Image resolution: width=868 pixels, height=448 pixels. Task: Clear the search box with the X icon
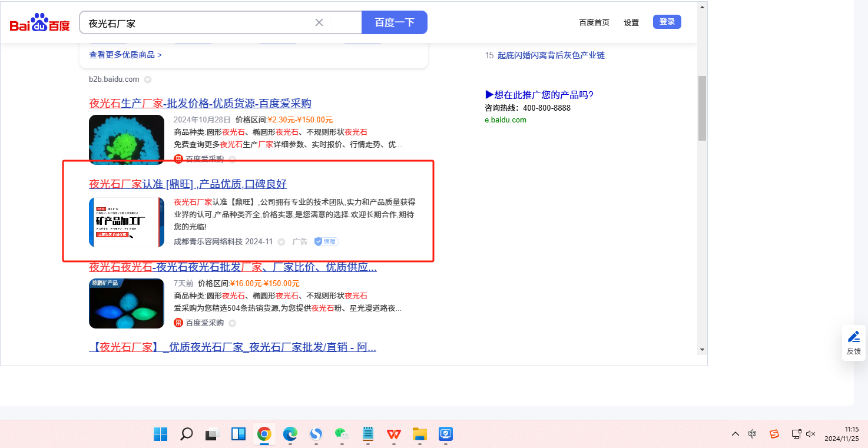tap(319, 22)
